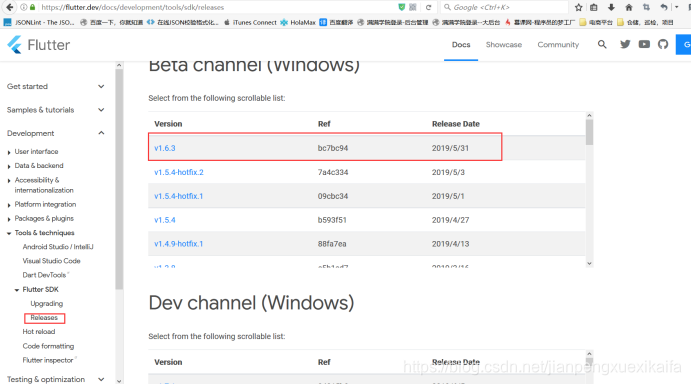Screen dimensions: 691x385
Task: Click the blue Get started button at top right
Action: (x=684, y=44)
